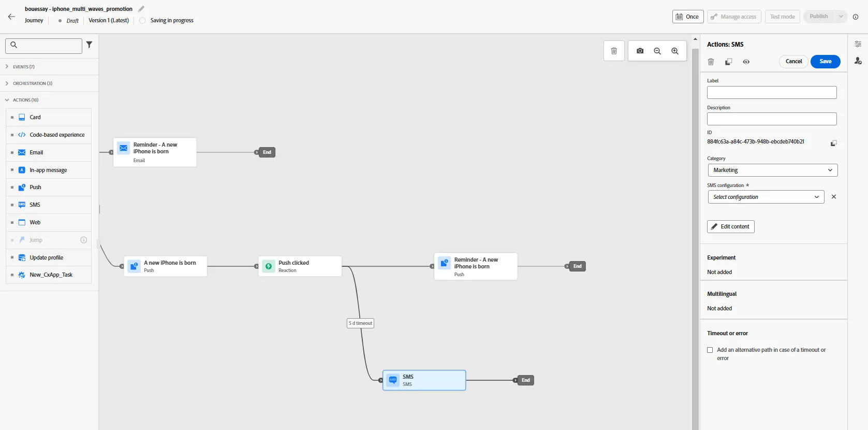Click the filter funnel icon
868x430 pixels.
(x=89, y=45)
